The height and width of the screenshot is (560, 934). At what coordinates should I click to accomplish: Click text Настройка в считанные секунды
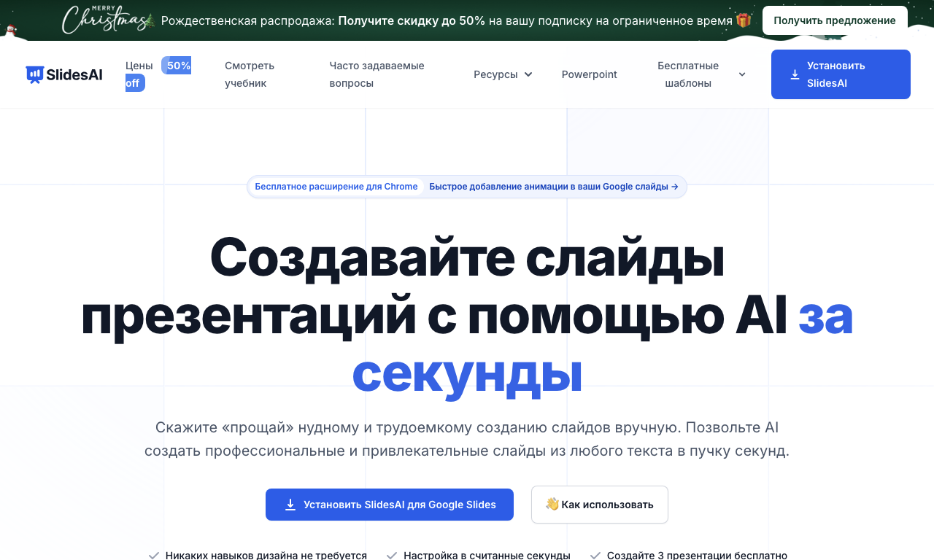pos(487,555)
